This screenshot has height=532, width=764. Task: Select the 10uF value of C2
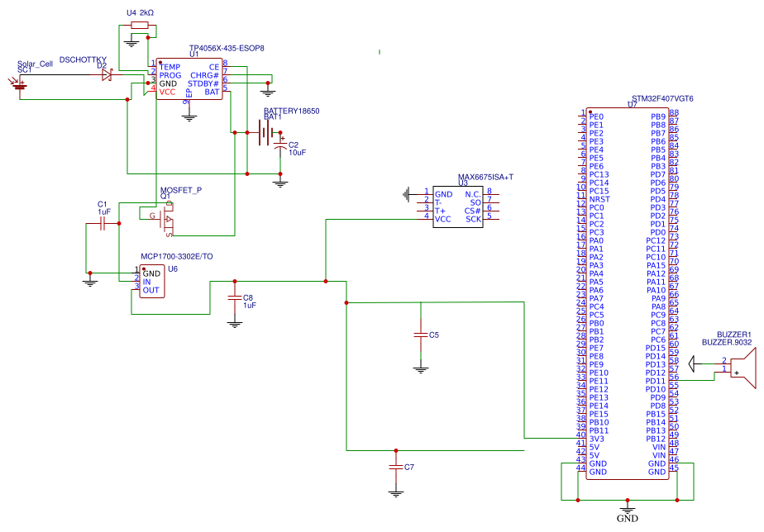297,152
